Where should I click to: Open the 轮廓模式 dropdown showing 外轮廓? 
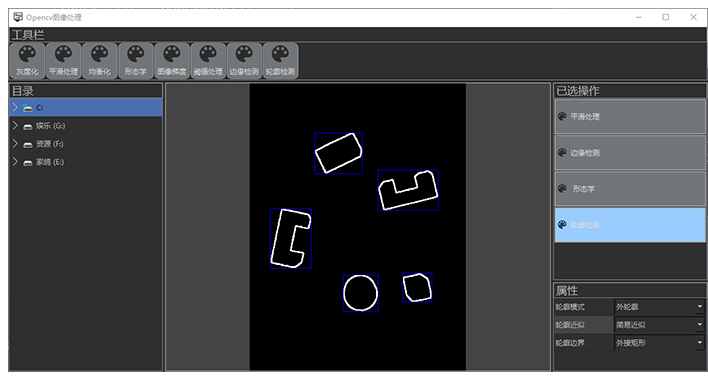[660, 307]
